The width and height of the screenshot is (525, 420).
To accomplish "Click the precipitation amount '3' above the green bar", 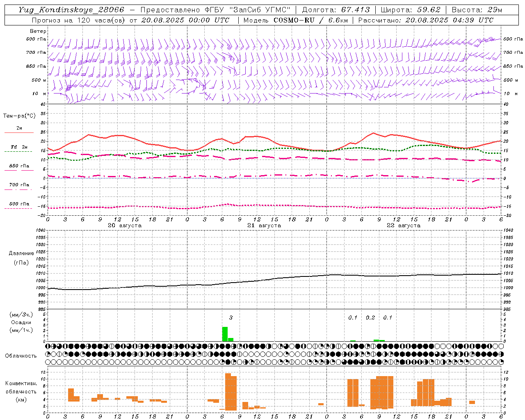I will pyautogui.click(x=231, y=317).
